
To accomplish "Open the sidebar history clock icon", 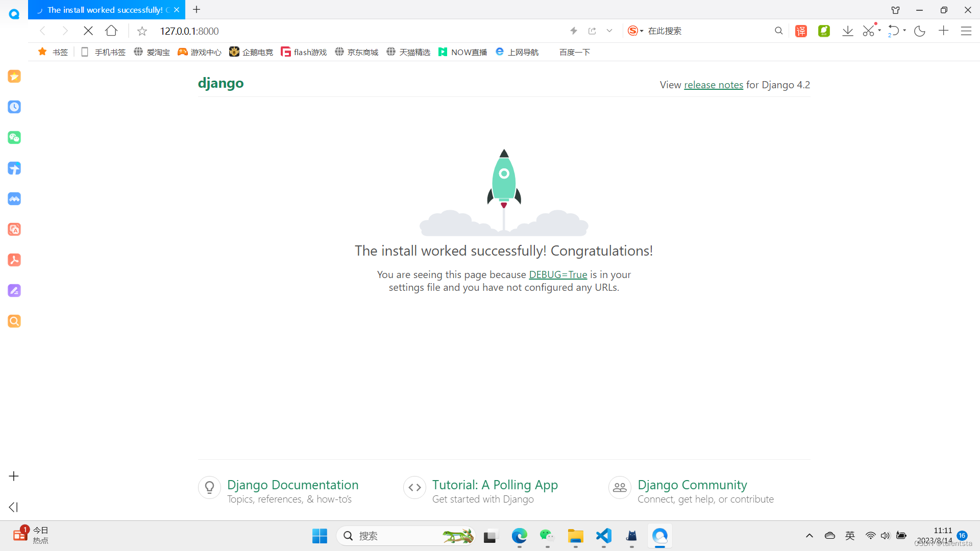I will click(14, 107).
